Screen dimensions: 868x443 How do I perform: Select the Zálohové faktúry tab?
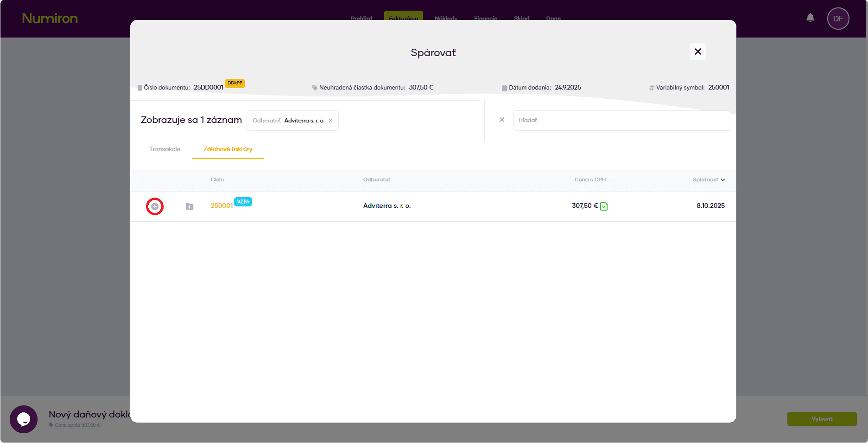[228, 149]
